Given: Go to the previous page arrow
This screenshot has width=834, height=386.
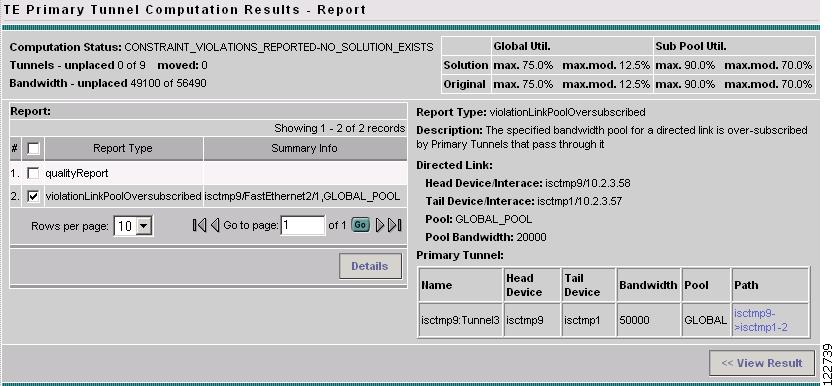Looking at the screenshot, I should pos(215,225).
